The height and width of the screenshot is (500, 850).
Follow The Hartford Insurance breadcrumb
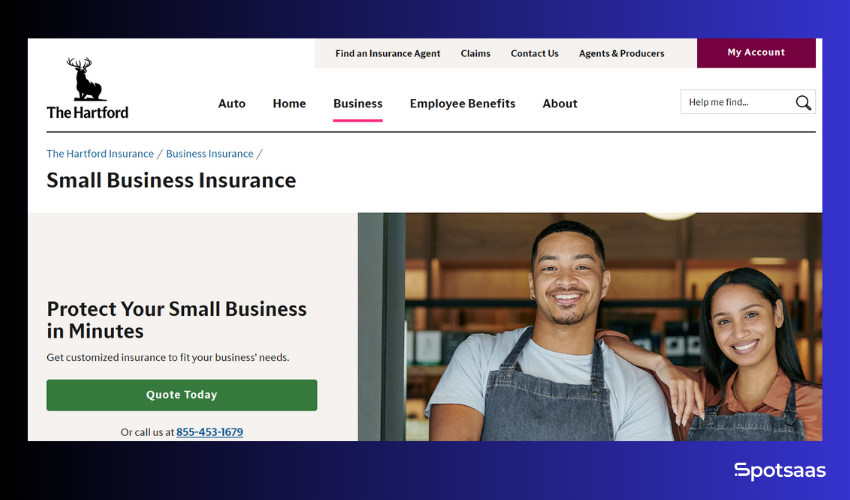[100, 153]
